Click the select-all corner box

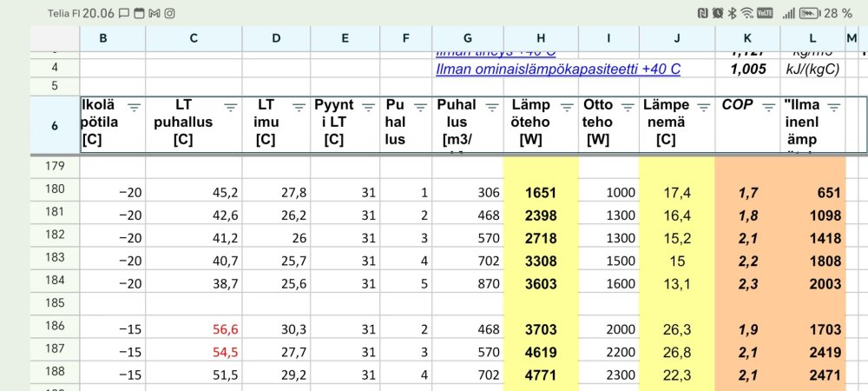pyautogui.click(x=55, y=38)
